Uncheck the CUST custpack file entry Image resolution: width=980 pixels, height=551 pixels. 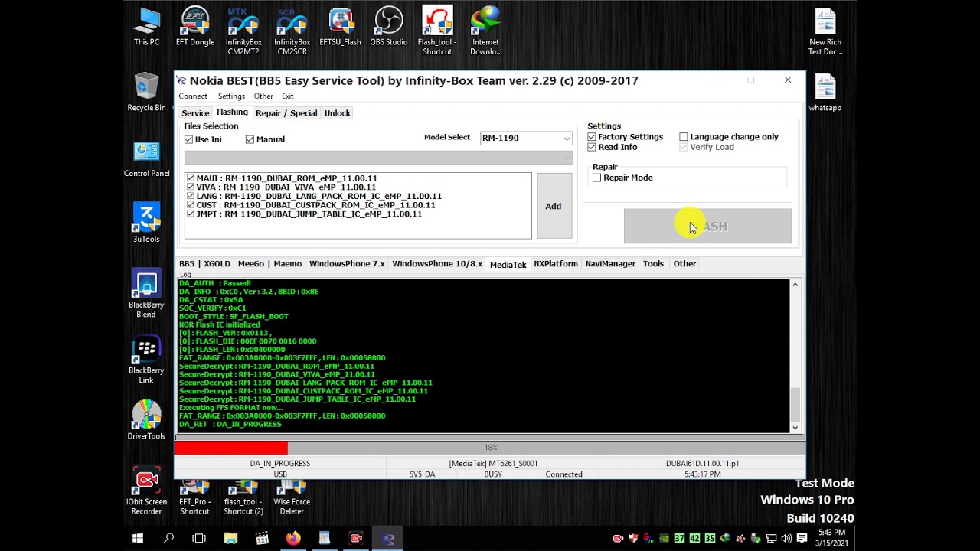coord(190,205)
